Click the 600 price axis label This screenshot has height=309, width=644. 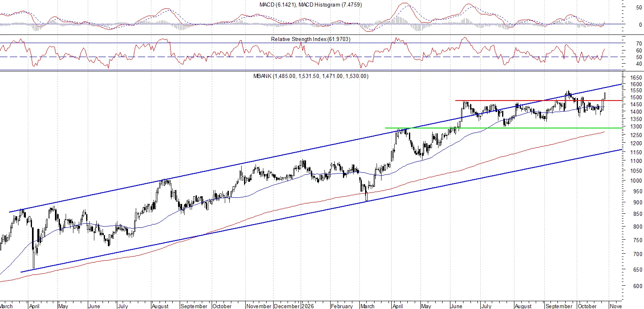[x=637, y=286]
